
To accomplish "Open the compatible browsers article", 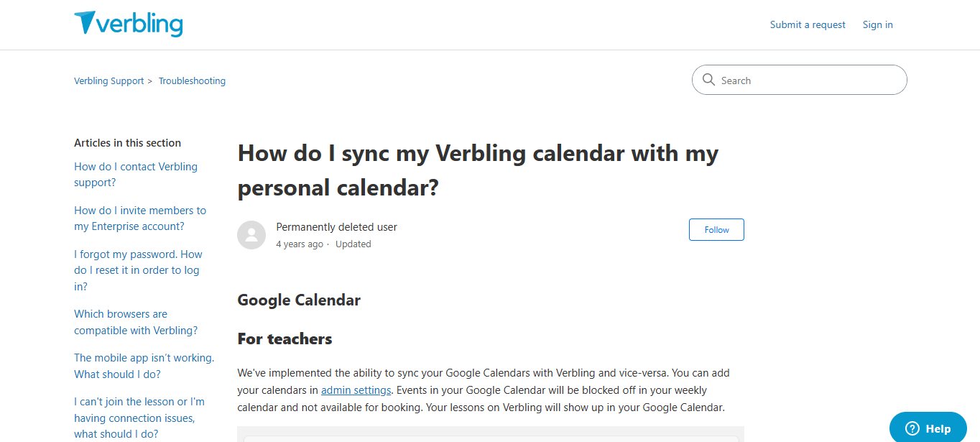I will [135, 321].
